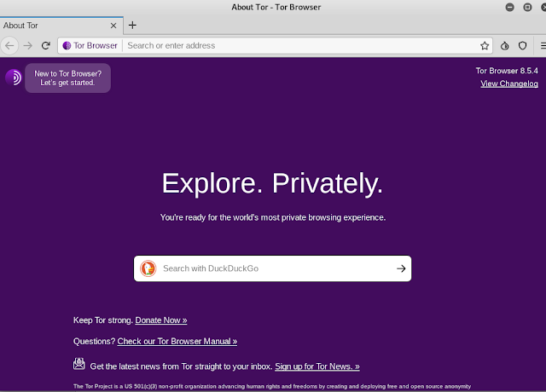This screenshot has height=392, width=546.
Task: Reload the current page
Action: click(45, 45)
